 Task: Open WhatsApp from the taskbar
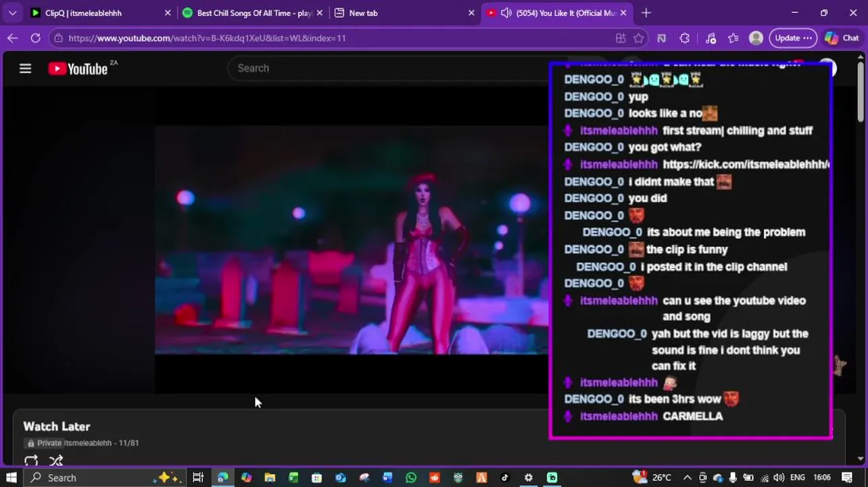(x=411, y=478)
